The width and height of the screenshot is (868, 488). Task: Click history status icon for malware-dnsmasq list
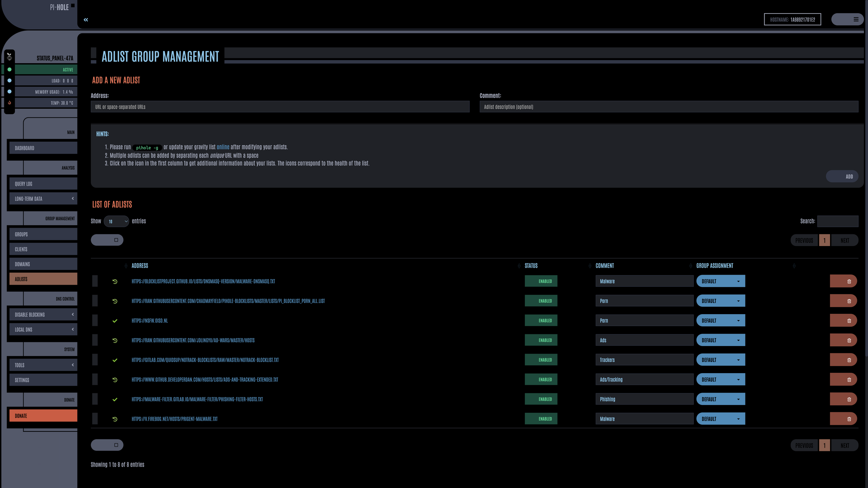pos(115,281)
